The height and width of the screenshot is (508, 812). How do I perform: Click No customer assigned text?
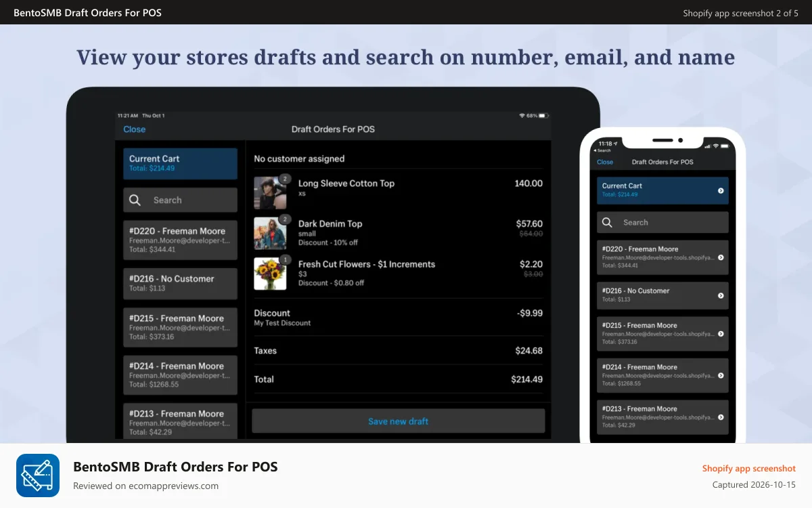(299, 158)
